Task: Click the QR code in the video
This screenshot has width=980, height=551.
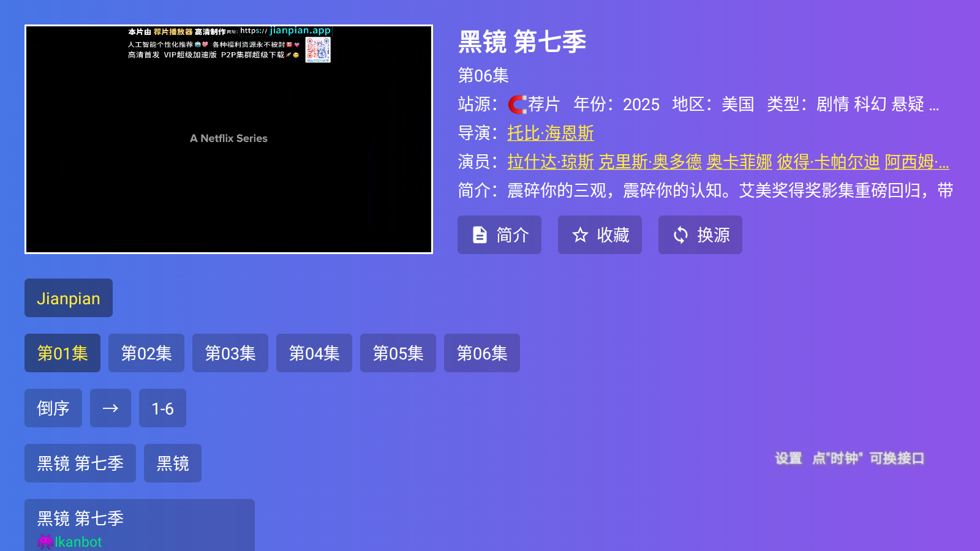Action: click(318, 50)
